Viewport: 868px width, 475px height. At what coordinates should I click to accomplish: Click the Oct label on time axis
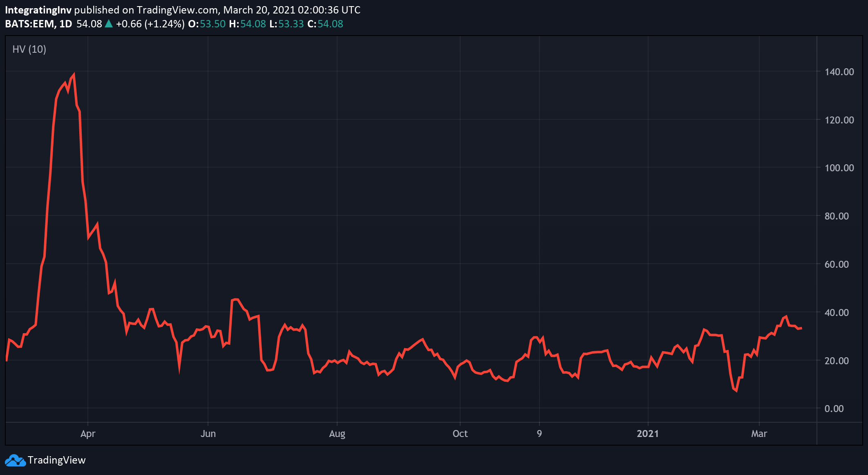coord(460,434)
